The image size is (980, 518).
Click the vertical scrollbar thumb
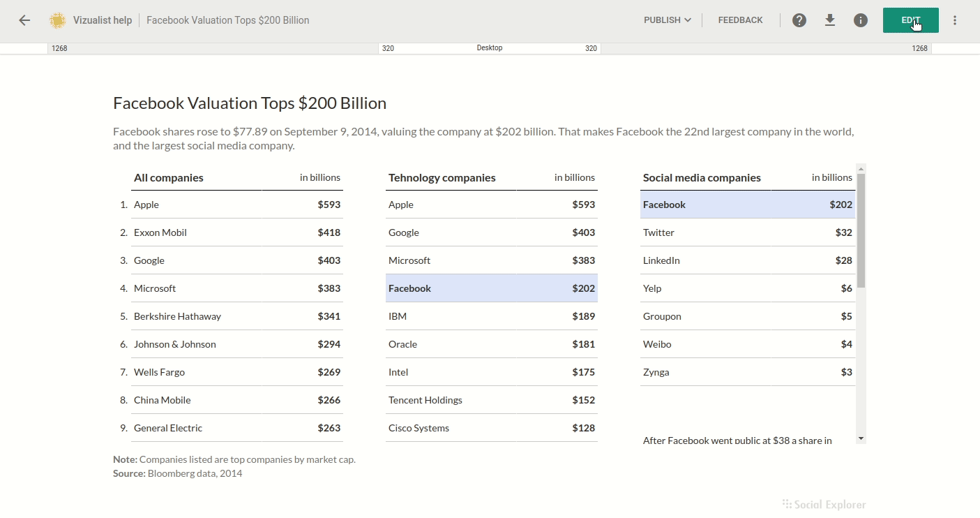[x=861, y=230]
